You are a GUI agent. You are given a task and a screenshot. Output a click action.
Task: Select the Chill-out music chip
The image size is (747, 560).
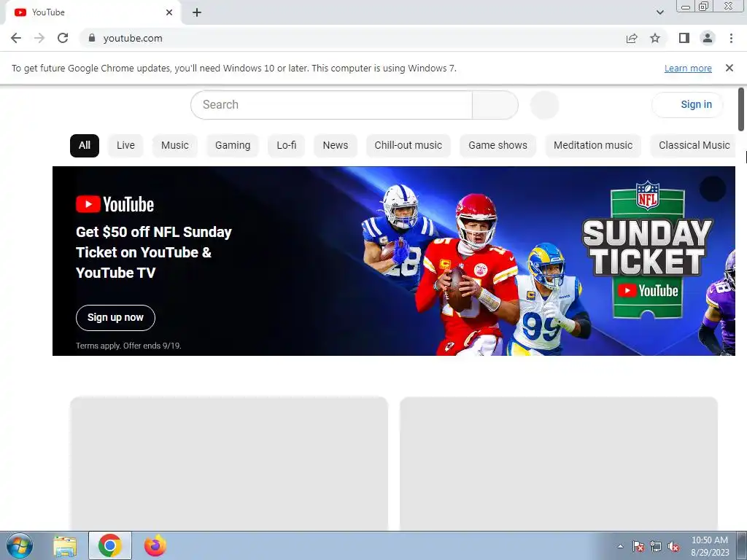tap(409, 146)
